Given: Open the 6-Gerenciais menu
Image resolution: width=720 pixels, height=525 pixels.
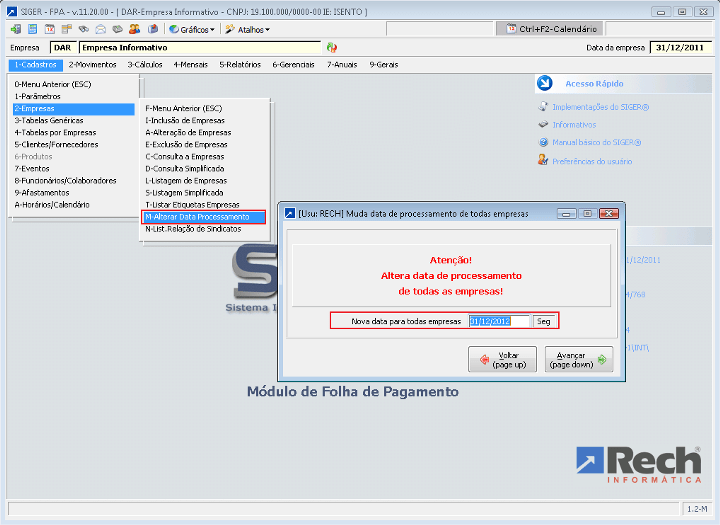Looking at the screenshot, I should (293, 65).
